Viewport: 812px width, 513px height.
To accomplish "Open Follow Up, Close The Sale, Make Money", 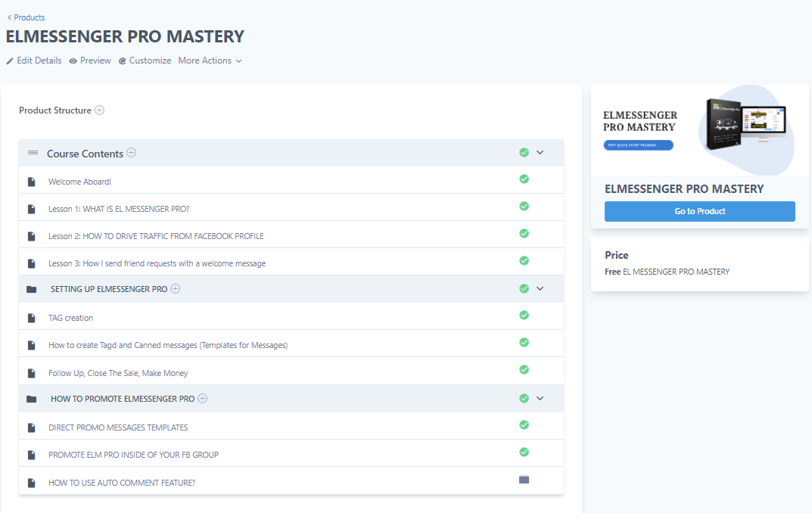I will point(118,373).
